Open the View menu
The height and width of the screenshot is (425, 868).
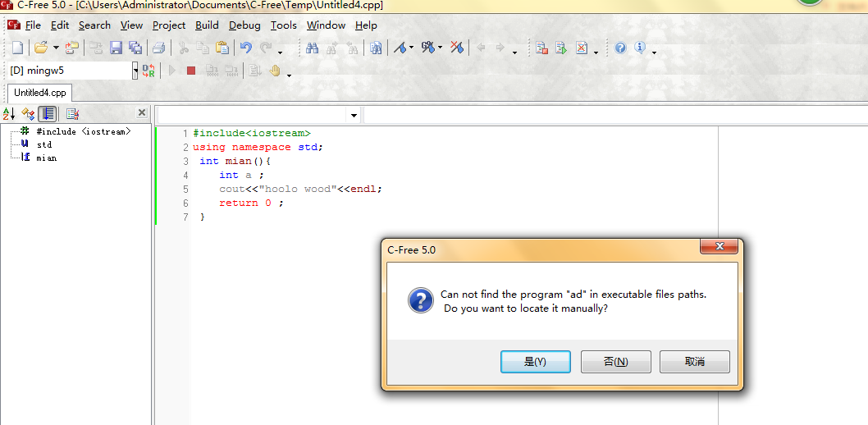pyautogui.click(x=132, y=25)
